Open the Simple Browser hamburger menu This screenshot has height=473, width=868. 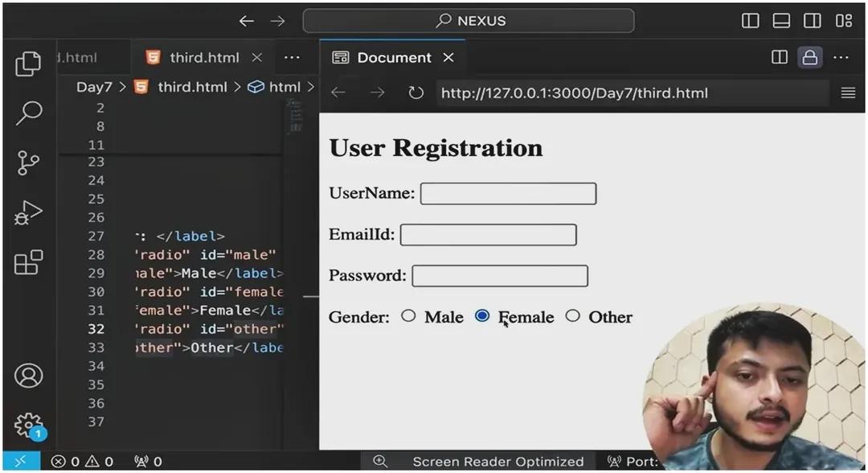[847, 93]
